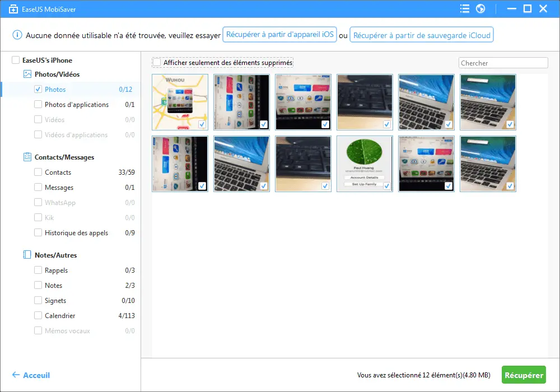Click the selected items count status text
The width and height of the screenshot is (560, 392).
coord(423,375)
